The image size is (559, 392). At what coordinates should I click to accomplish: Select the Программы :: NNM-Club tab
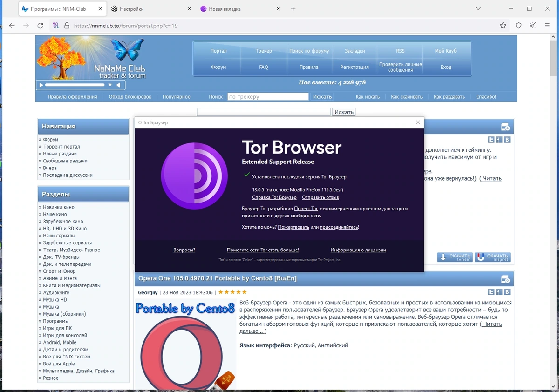click(x=62, y=9)
